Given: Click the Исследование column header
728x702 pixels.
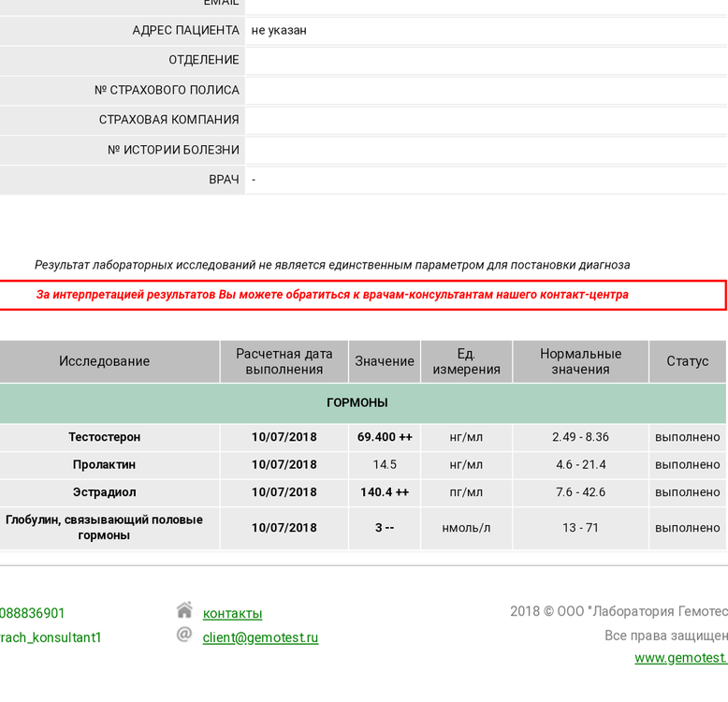Looking at the screenshot, I should [105, 361].
